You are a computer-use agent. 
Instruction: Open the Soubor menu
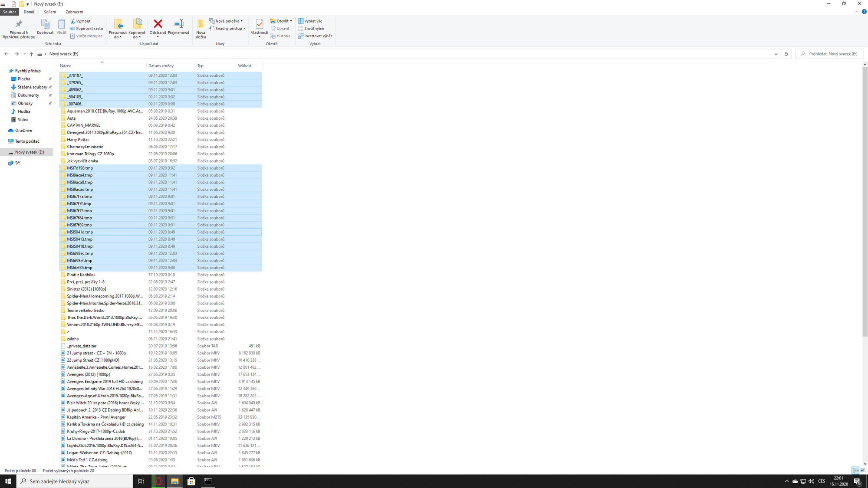tap(10, 12)
